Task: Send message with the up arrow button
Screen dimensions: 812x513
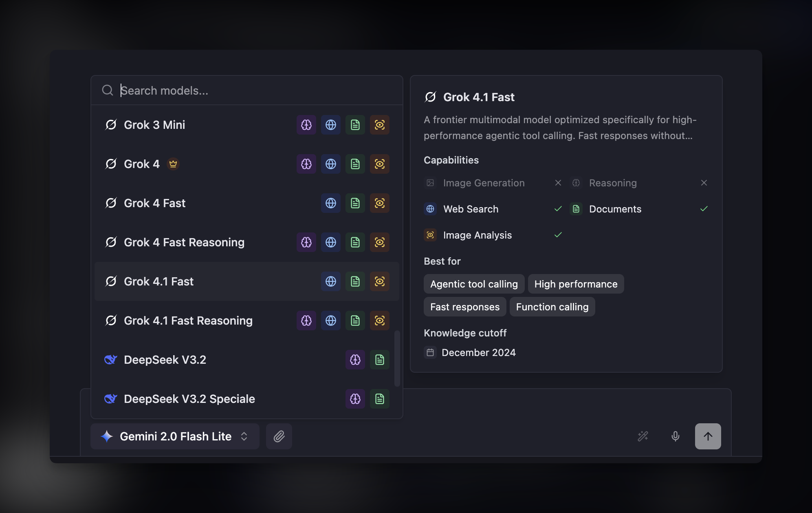Action: pos(708,436)
